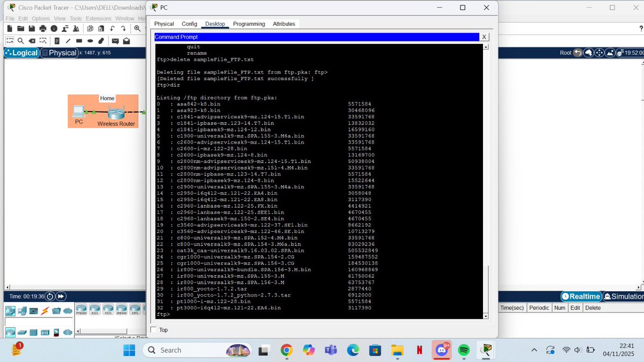This screenshot has height=362, width=644.
Task: Select the Place Note tool
Action: (57, 41)
